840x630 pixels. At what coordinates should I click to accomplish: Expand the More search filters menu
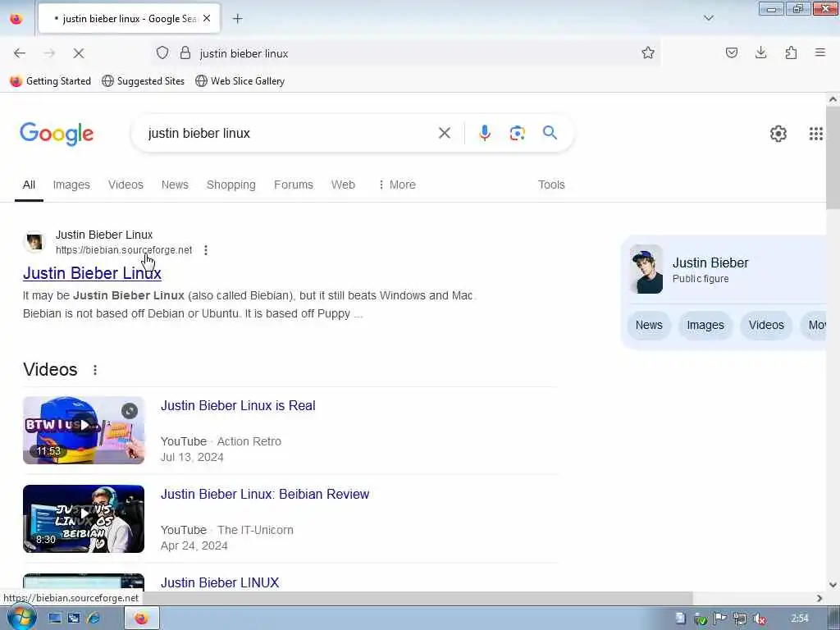(x=396, y=185)
